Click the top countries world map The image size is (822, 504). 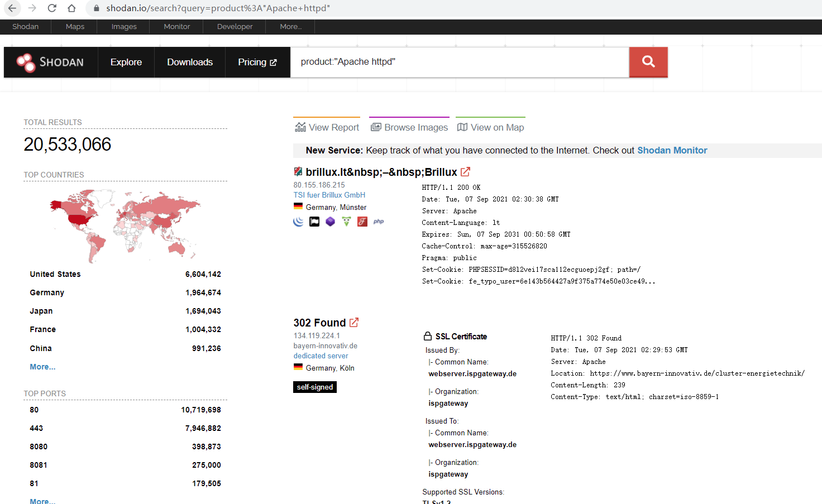125,225
